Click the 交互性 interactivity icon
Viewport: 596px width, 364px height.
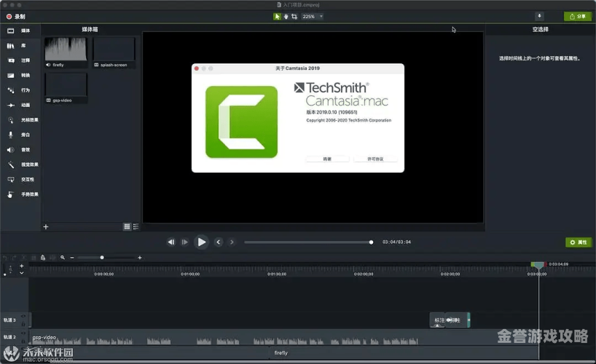(11, 179)
